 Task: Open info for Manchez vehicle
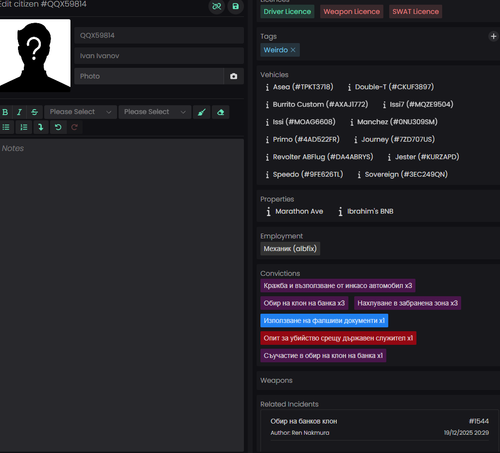coord(352,122)
